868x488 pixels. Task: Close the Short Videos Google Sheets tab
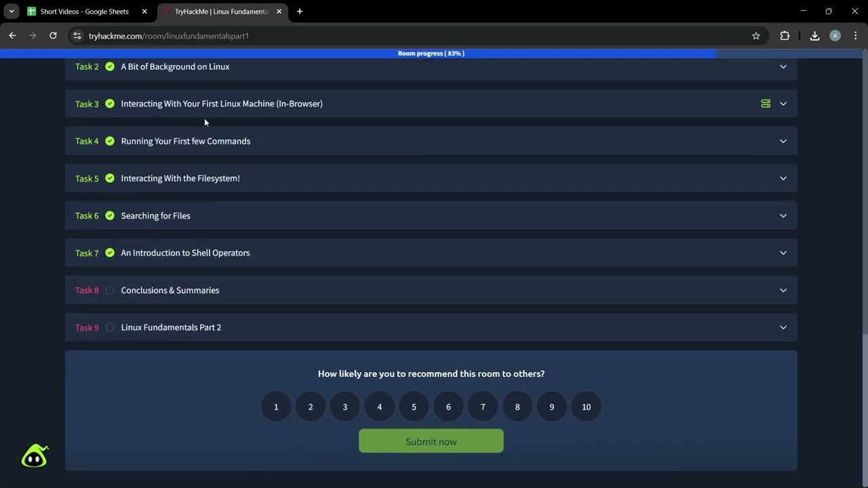pos(144,12)
